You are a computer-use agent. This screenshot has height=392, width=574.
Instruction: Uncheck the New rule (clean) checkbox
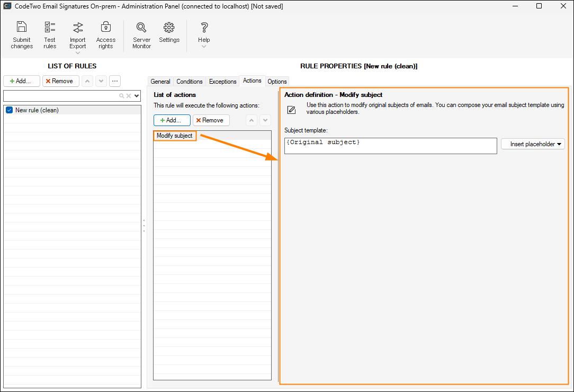pyautogui.click(x=9, y=110)
